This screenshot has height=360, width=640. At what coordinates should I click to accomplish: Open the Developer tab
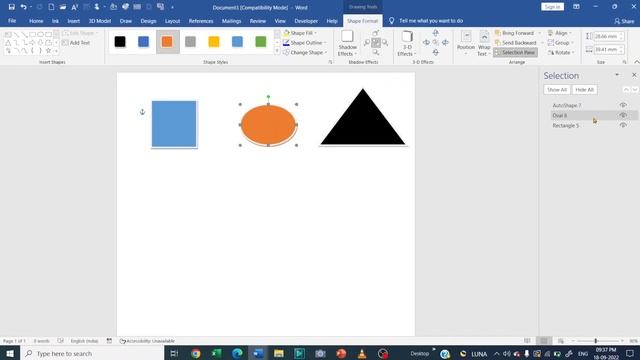pos(306,21)
